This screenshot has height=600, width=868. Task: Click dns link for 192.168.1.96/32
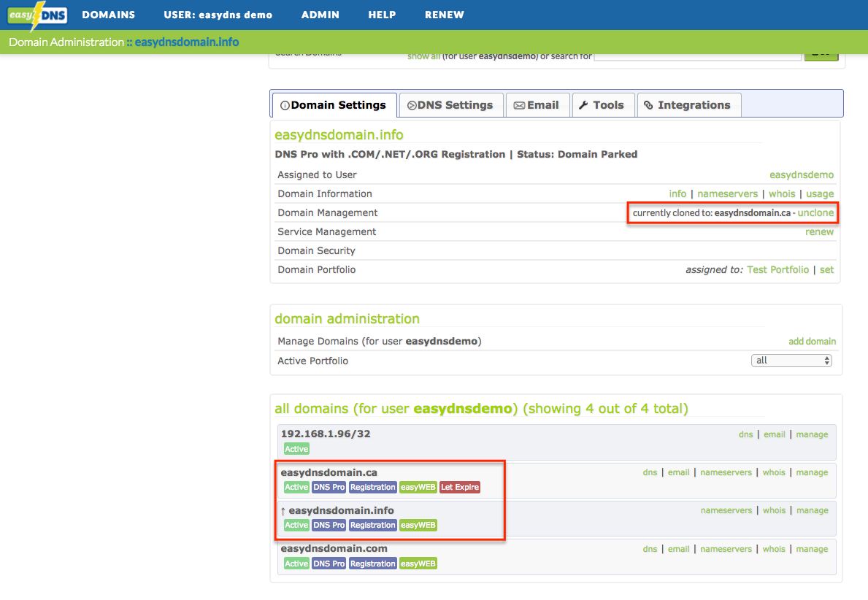(x=745, y=434)
